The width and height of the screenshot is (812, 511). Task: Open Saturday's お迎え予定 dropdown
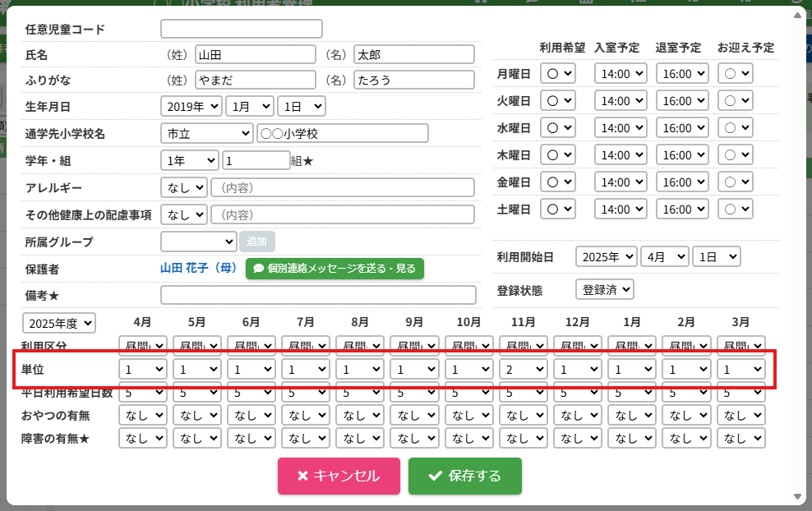735,209
